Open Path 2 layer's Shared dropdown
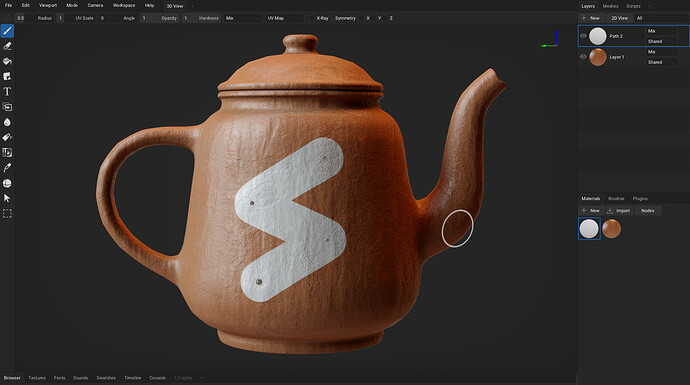 tap(661, 41)
